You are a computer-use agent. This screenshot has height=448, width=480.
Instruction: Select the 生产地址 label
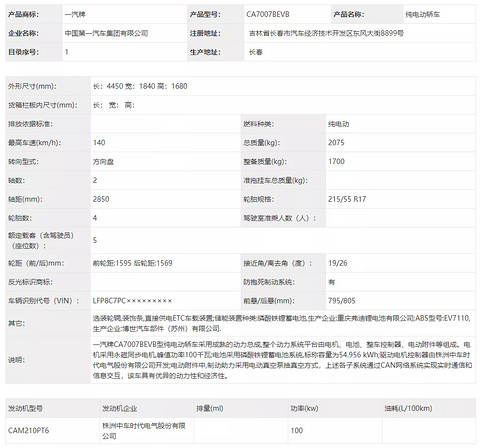click(x=205, y=52)
